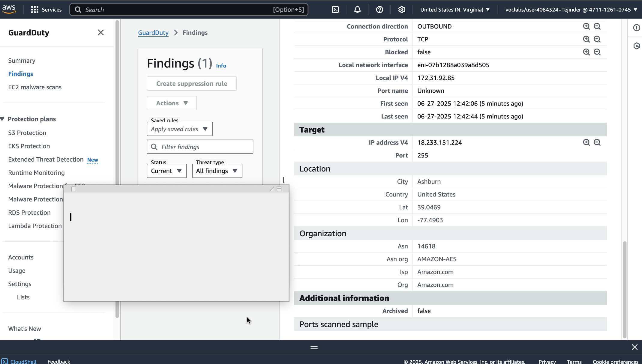Exclude Protocol TCP with zoom-out icon
642x364 pixels.
(597, 39)
